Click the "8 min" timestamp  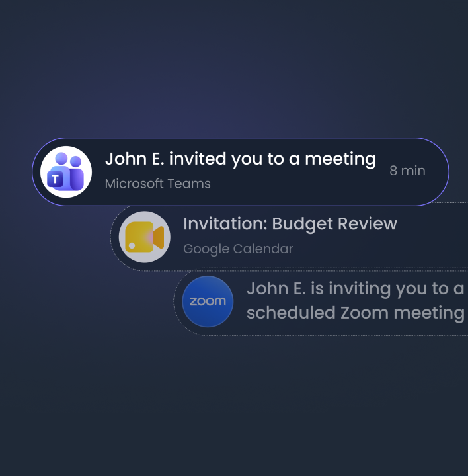click(x=407, y=171)
